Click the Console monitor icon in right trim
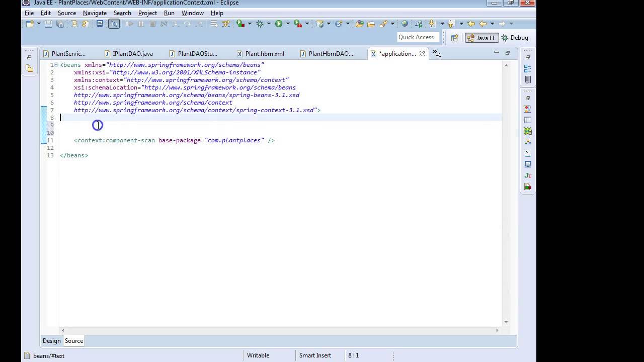 (527, 164)
